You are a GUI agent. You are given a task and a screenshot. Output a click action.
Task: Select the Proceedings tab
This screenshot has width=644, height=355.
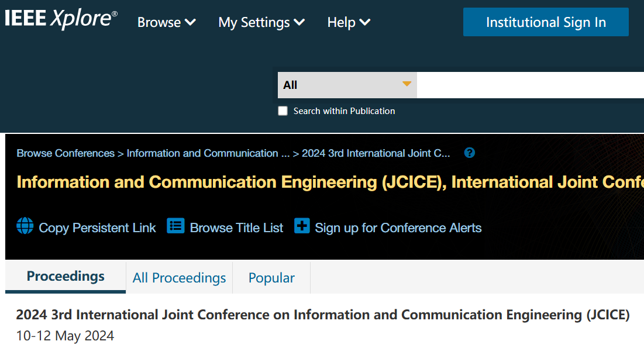pos(66,277)
